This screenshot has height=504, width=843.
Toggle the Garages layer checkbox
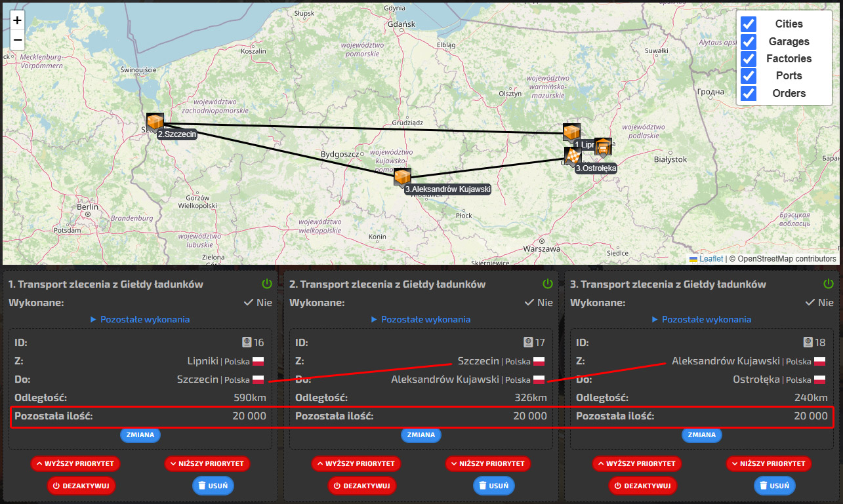point(749,41)
